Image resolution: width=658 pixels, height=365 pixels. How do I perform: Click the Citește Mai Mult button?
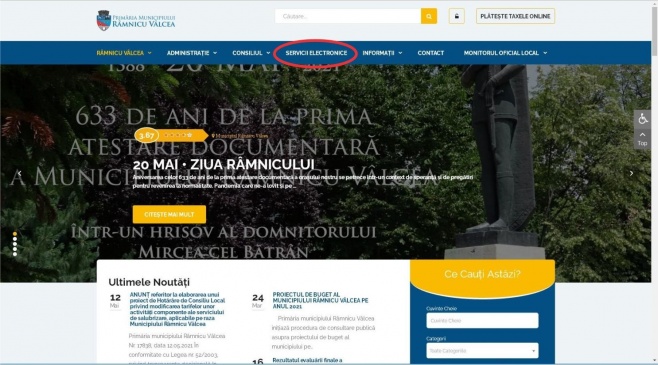click(169, 214)
